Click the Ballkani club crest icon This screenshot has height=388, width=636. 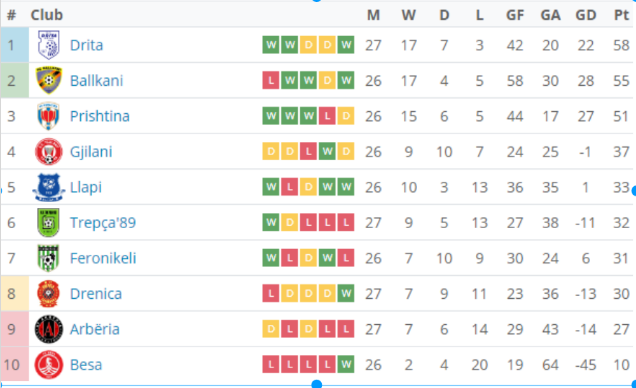[49, 80]
